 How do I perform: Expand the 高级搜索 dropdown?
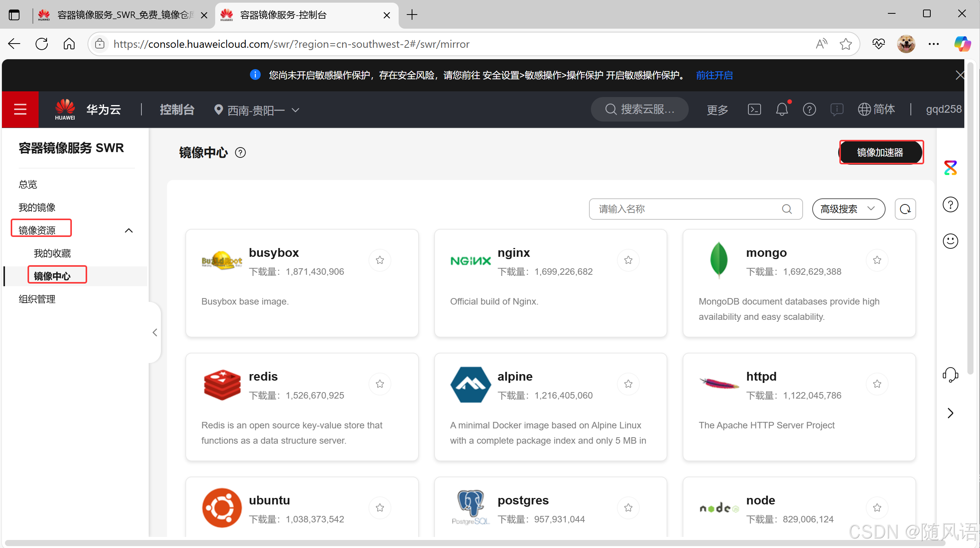tap(848, 209)
